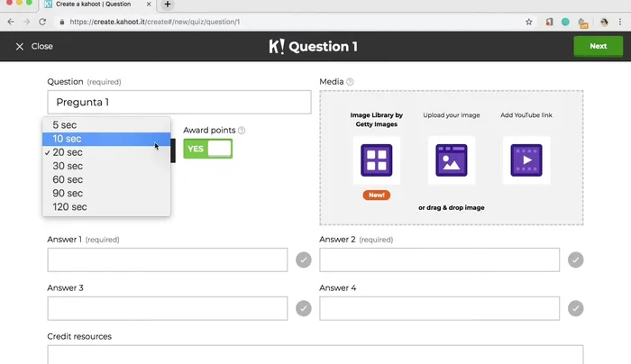Screen dimensions: 631x364
Task: Close the question editor
Action: pos(34,46)
